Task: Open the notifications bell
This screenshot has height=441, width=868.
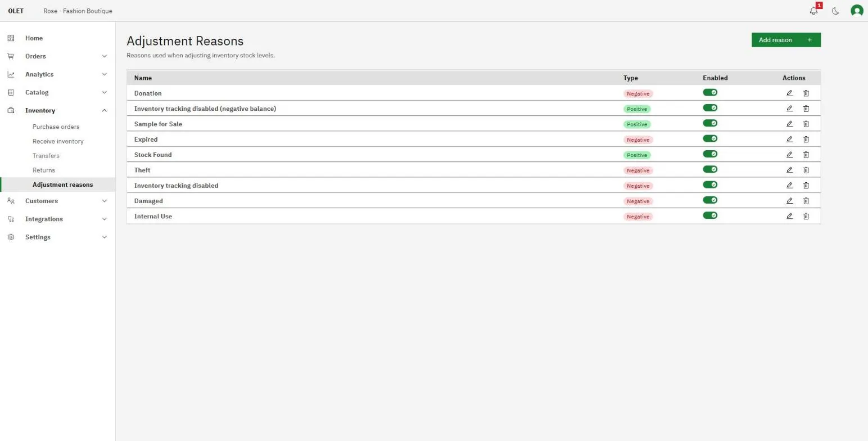Action: point(813,11)
